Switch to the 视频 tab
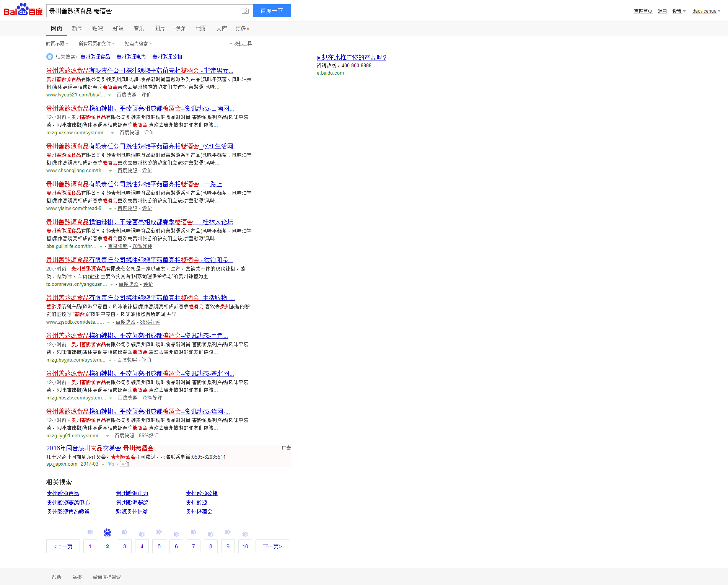 coord(180,28)
